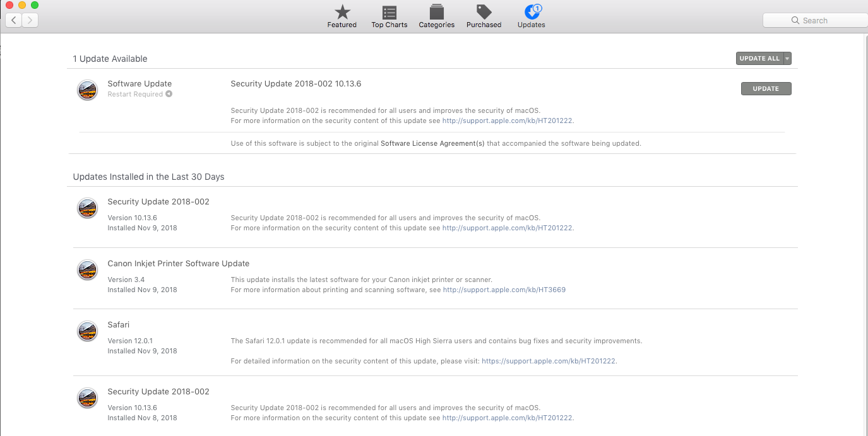Click the 'Version 3.4' text
868x436 pixels.
click(126, 280)
